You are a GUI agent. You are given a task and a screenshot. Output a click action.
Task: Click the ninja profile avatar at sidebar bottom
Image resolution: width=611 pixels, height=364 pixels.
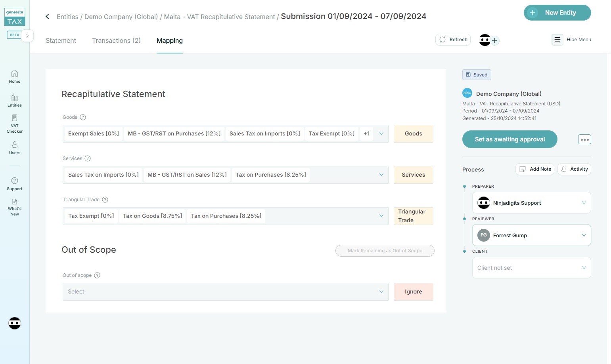[15, 323]
